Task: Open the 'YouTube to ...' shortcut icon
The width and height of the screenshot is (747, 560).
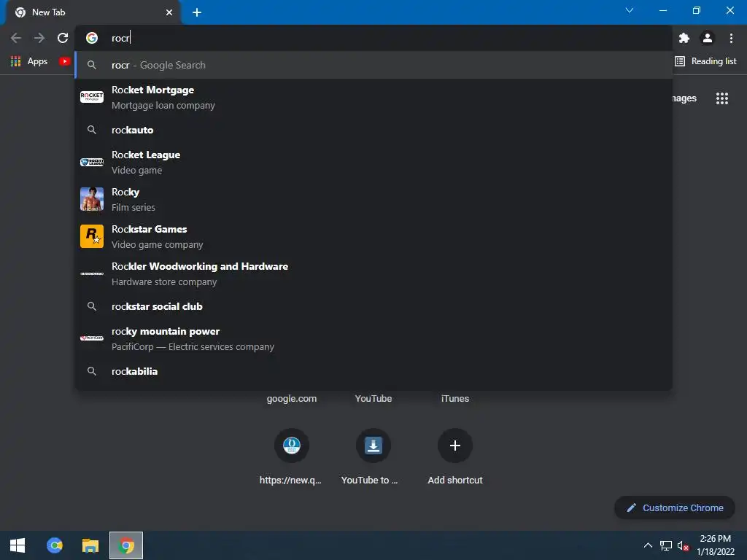Action: click(373, 446)
